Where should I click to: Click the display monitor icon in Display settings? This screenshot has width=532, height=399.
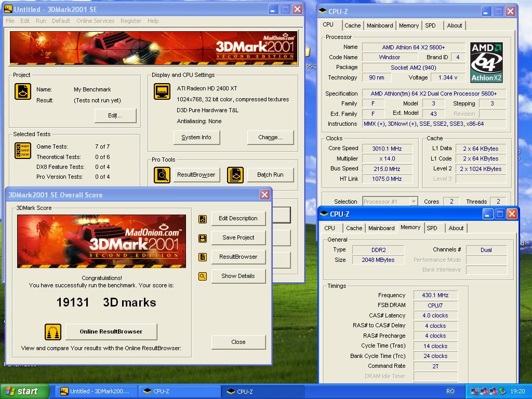[x=162, y=91]
